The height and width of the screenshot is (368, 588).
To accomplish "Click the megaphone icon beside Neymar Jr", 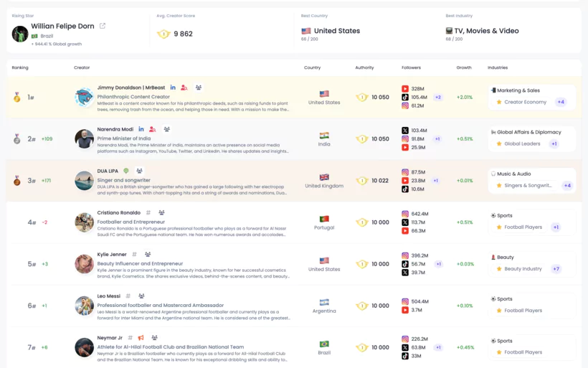I will (x=141, y=338).
